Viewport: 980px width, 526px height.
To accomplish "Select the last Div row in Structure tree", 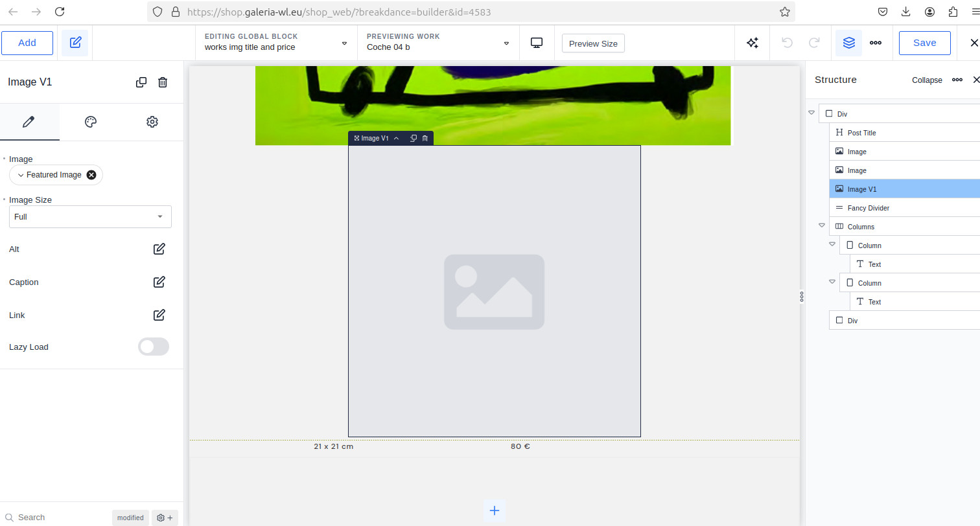I will pos(905,321).
